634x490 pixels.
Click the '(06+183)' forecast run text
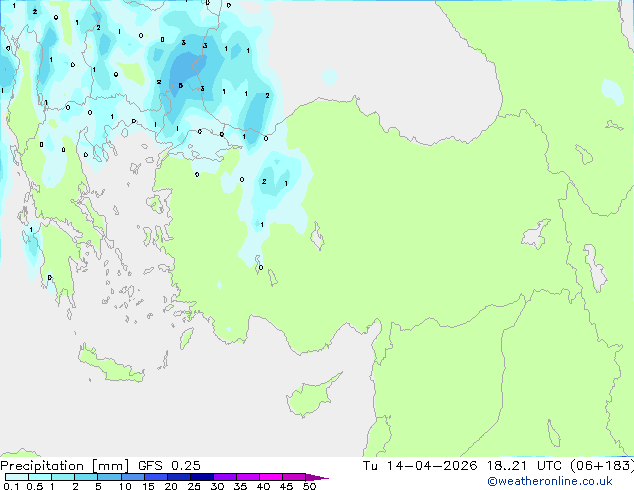point(602,466)
